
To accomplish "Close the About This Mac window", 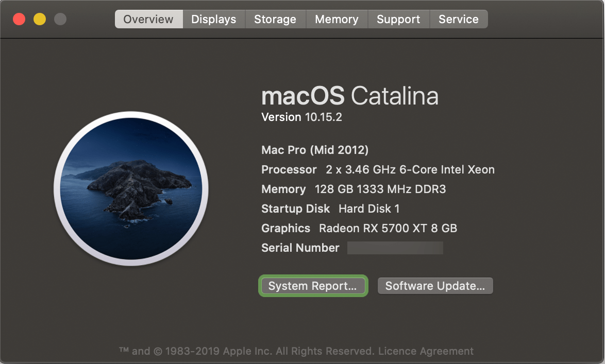I will pos(19,20).
